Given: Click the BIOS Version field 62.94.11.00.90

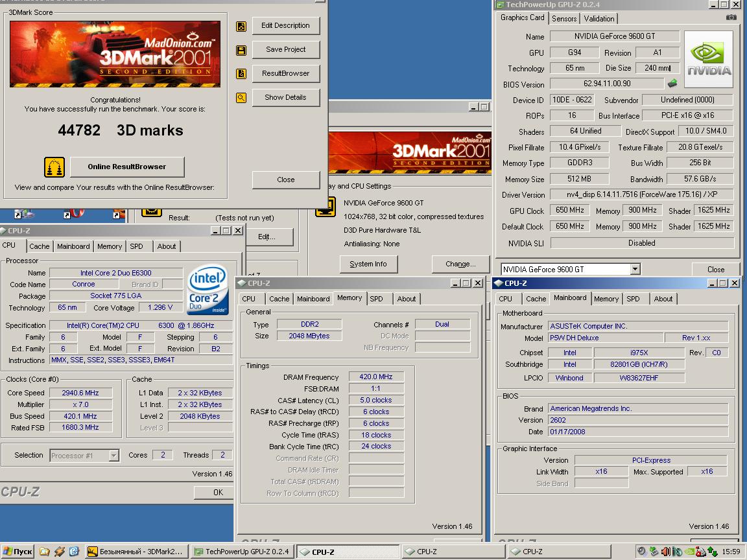Looking at the screenshot, I should point(607,84).
